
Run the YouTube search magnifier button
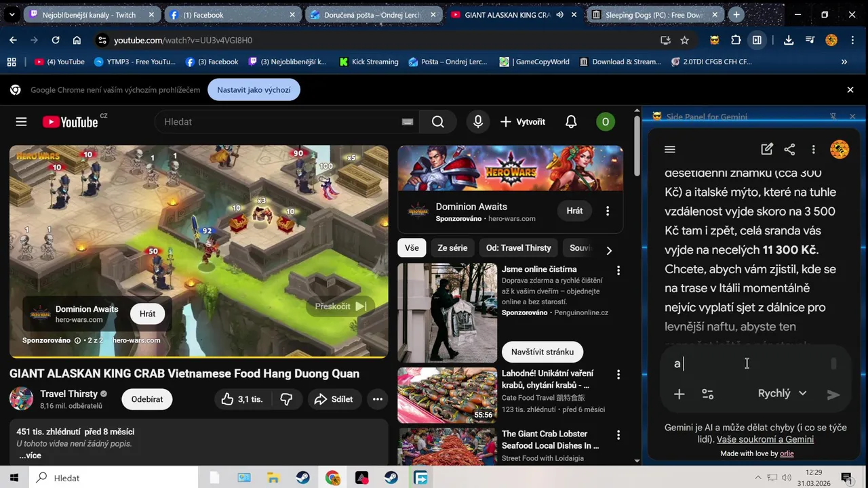(438, 122)
